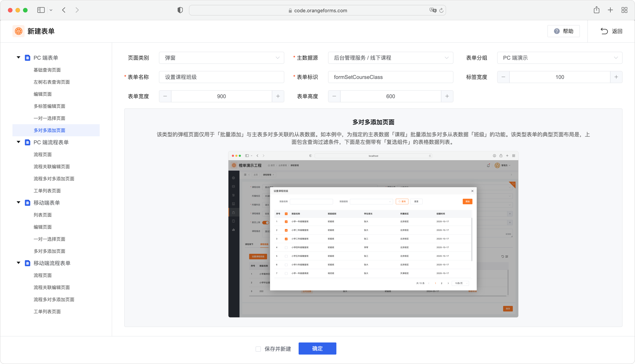635x364 pixels.
Task: Open a new tab with plus icon
Action: (x=610, y=10)
